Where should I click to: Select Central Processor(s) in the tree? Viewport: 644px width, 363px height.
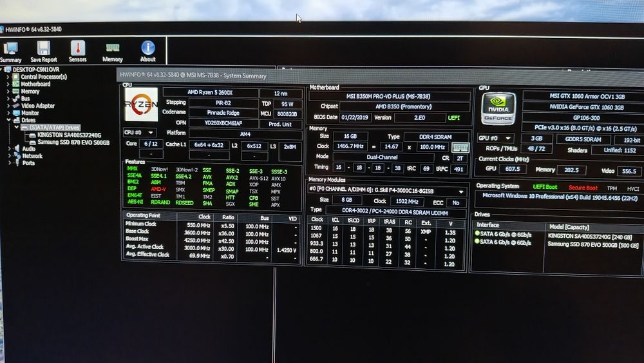tap(44, 77)
